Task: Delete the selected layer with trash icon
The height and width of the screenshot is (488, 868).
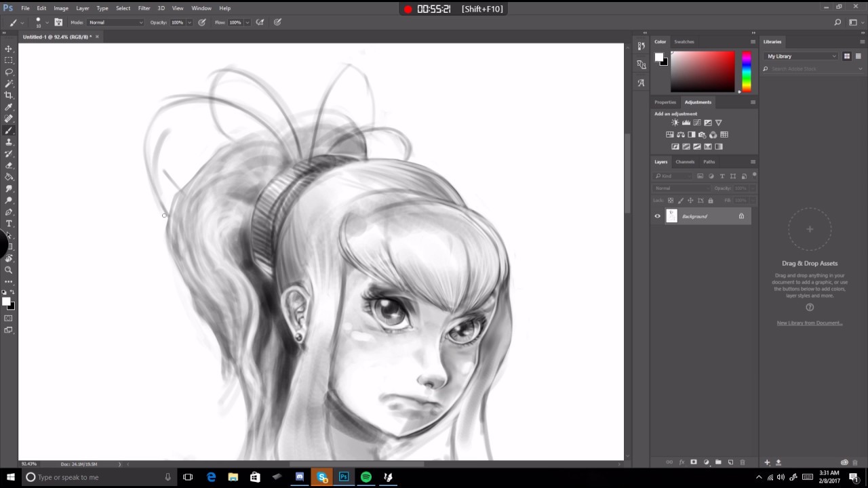Action: coord(742,462)
